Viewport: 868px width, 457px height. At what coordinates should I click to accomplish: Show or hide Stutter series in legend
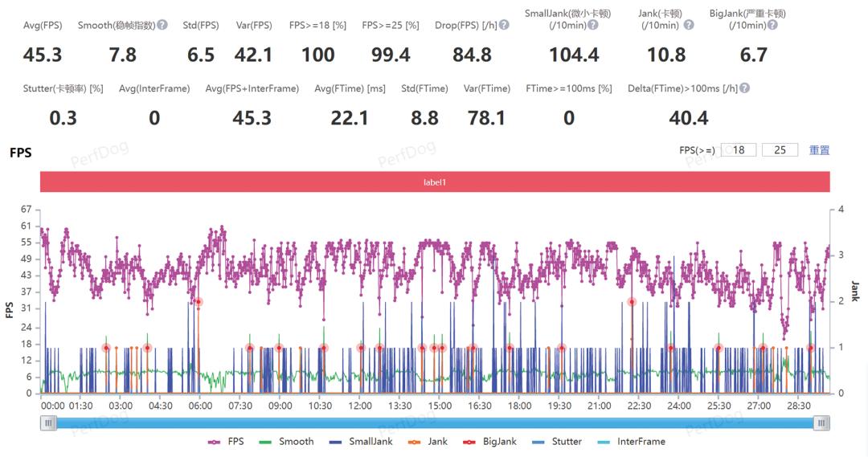[x=557, y=442]
